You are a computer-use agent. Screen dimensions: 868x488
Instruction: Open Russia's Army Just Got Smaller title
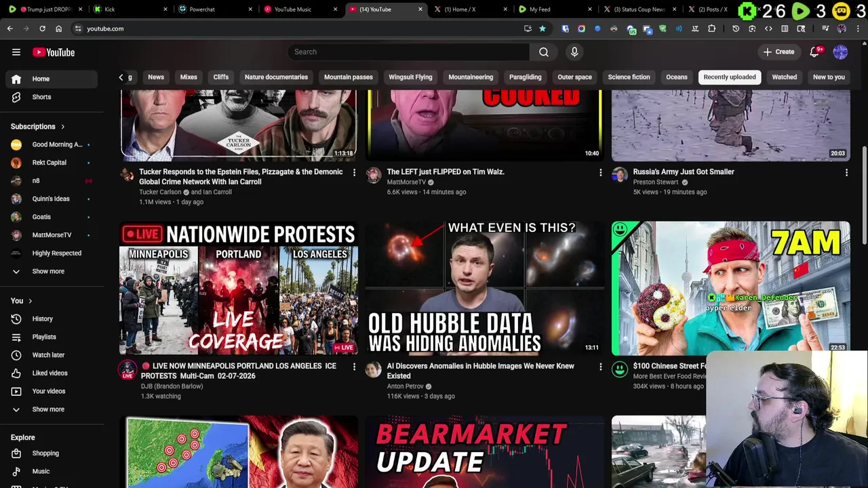(x=684, y=172)
